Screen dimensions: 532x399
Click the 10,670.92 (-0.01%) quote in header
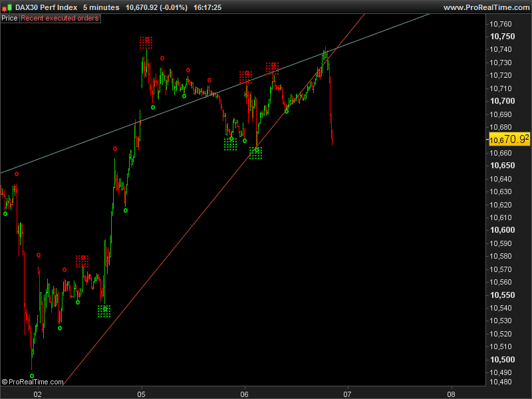pos(156,7)
